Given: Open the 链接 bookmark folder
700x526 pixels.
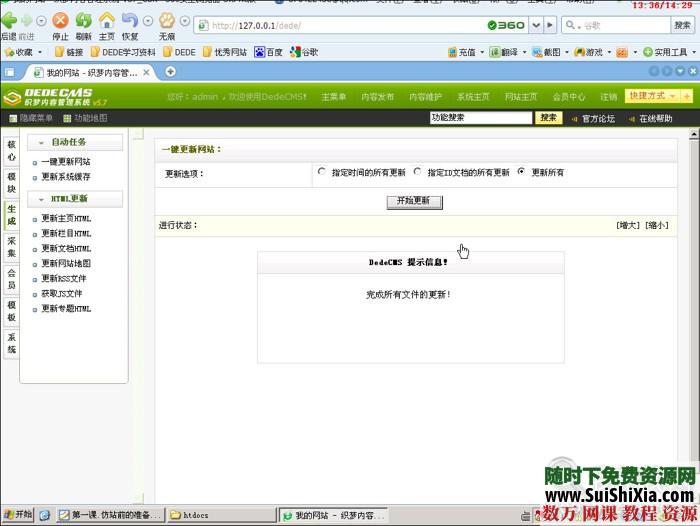Looking at the screenshot, I should (x=69, y=52).
